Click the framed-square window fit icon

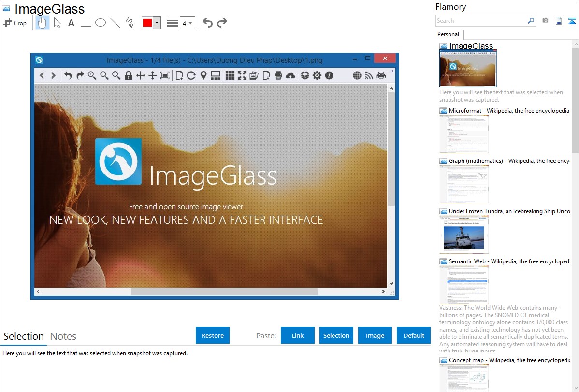click(165, 76)
